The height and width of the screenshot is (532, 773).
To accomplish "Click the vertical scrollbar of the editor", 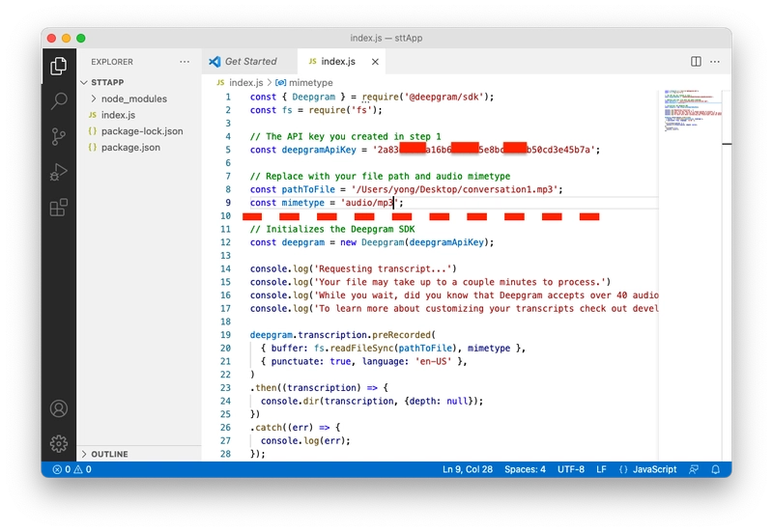I will click(x=727, y=276).
